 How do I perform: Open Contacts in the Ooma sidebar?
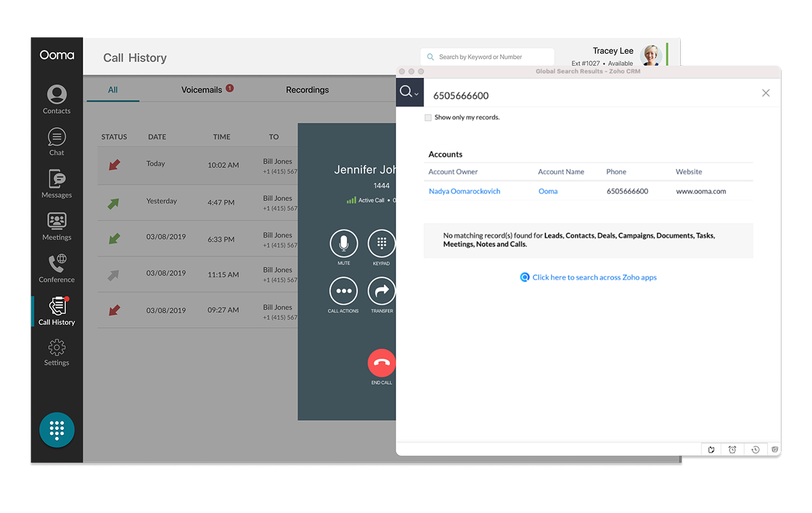pos(57,100)
